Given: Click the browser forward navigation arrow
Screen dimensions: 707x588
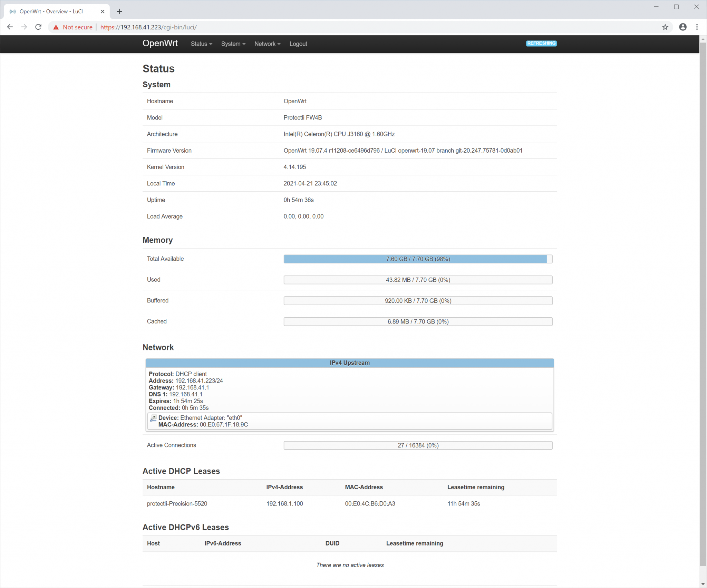Looking at the screenshot, I should click(x=24, y=27).
